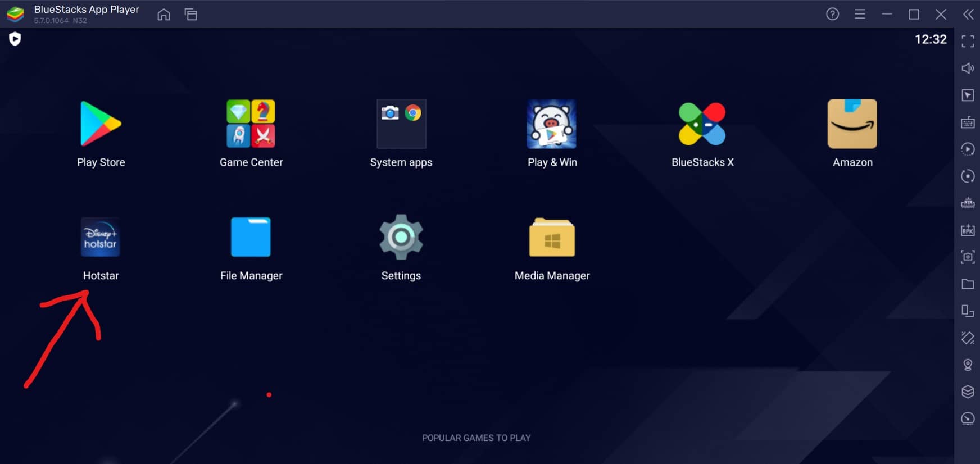Open the multi-instance recent apps view
The image size is (980, 464).
191,15
